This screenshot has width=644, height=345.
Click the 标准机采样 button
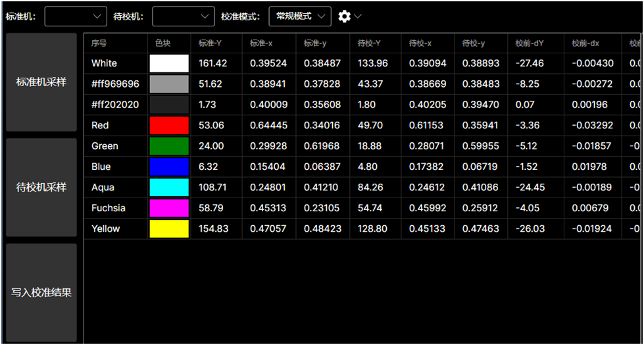point(41,82)
